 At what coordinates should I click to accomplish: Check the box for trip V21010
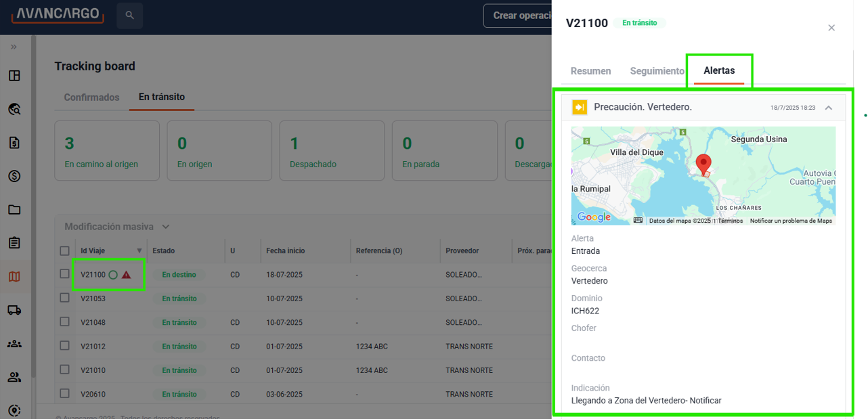64,370
